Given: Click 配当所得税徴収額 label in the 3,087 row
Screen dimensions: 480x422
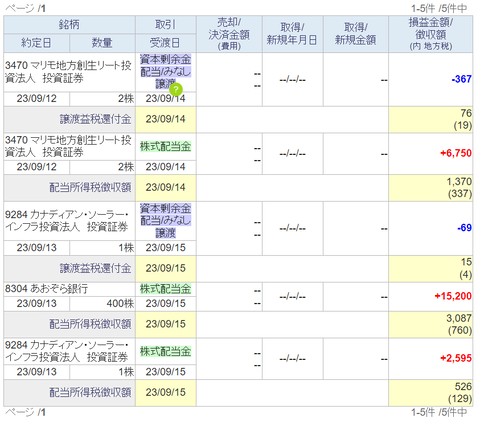Looking at the screenshot, I should pos(90,324).
